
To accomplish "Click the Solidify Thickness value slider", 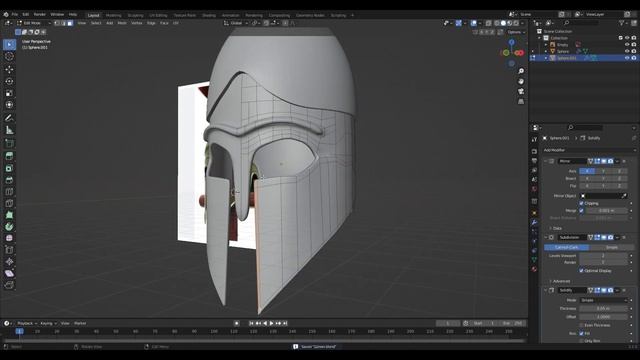I will click(603, 309).
